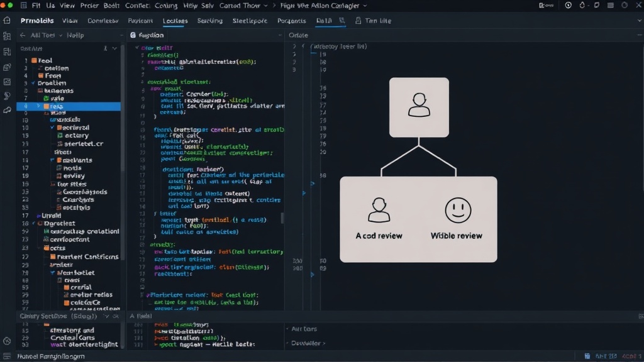This screenshot has width=644, height=362.
Task: Select the Feol root folder
Action: pos(42,60)
